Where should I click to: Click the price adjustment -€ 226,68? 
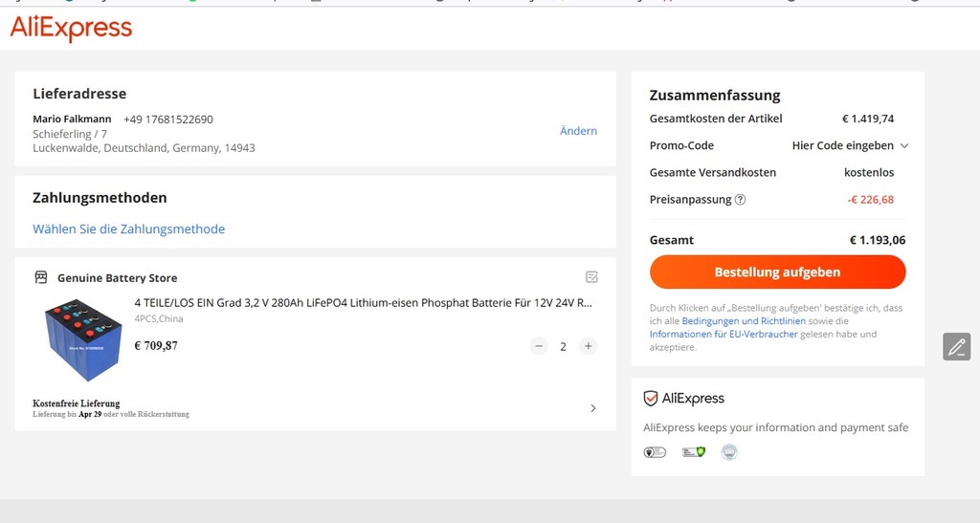tap(871, 200)
